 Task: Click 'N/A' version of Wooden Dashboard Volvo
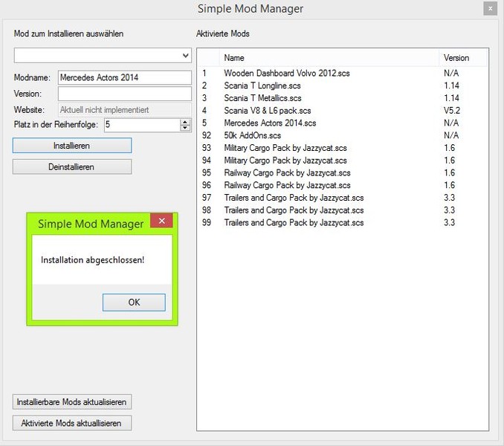451,74
